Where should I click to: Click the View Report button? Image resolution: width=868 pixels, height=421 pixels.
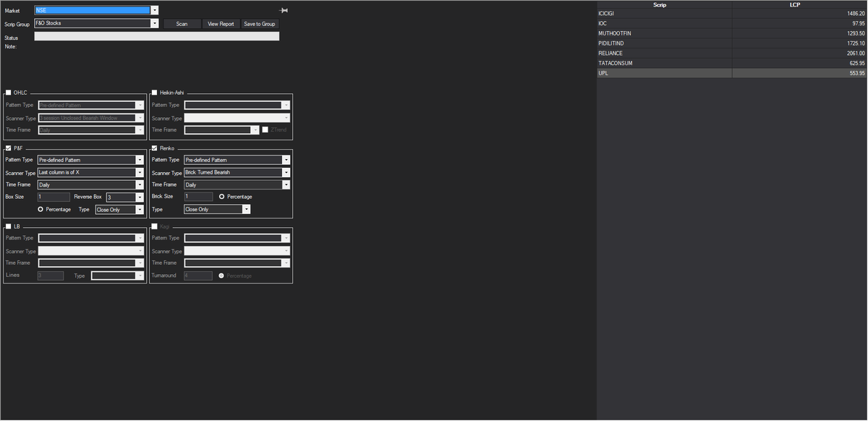click(221, 24)
